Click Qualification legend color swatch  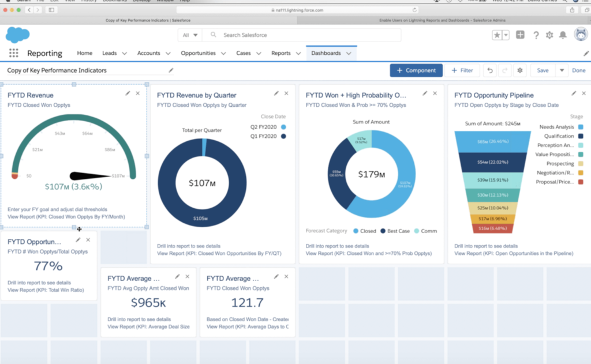[581, 136]
